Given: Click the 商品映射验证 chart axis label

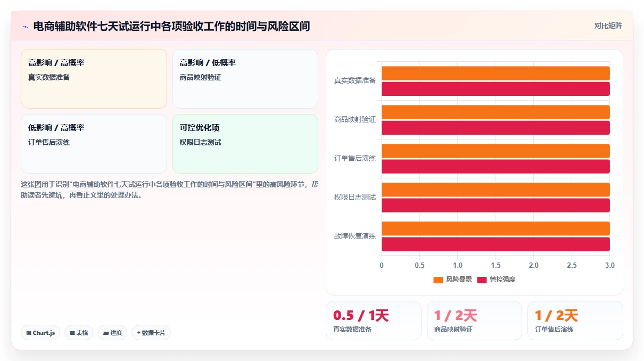Looking at the screenshot, I should [x=354, y=120].
